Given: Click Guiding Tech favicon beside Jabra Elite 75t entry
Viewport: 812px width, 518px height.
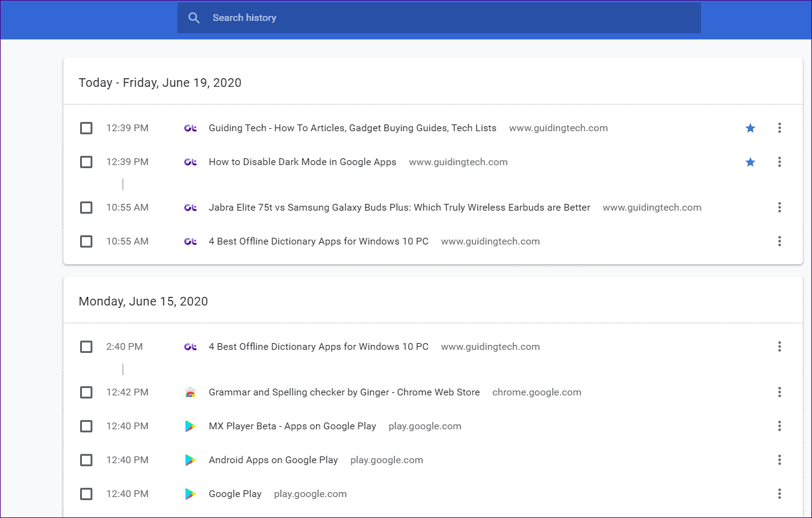Looking at the screenshot, I should [190, 208].
